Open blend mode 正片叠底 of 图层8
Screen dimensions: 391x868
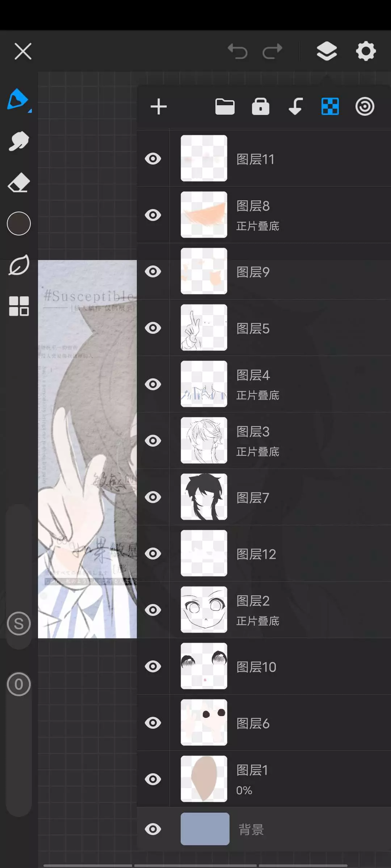[258, 226]
